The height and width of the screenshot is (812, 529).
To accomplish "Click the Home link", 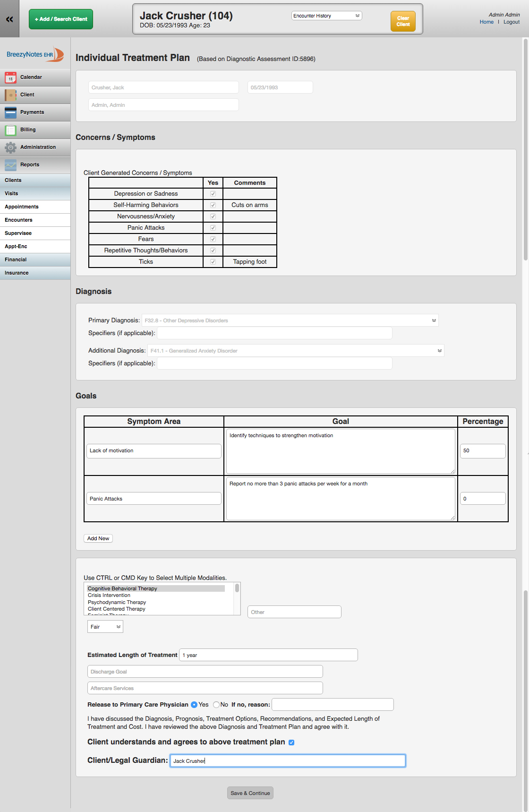I will tap(486, 22).
